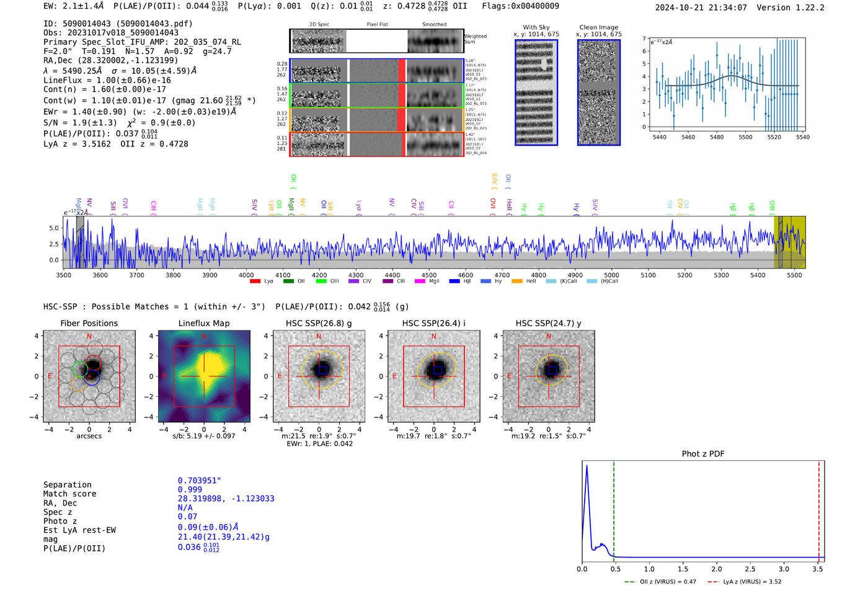Select the red-bordered fiber spectrum row
The width and height of the screenshot is (868, 591).
pyautogui.click(x=377, y=144)
